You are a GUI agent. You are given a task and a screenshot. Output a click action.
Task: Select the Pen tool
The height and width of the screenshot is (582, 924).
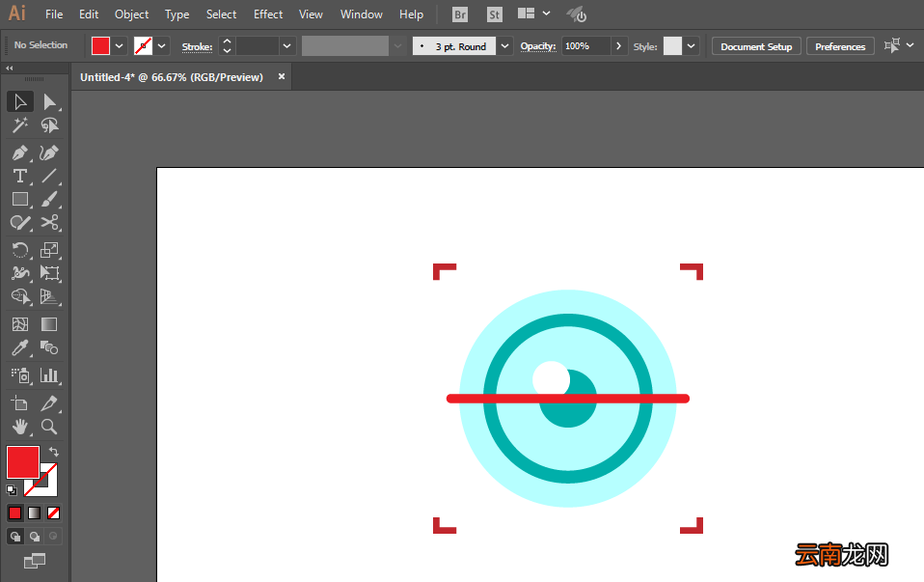point(20,152)
